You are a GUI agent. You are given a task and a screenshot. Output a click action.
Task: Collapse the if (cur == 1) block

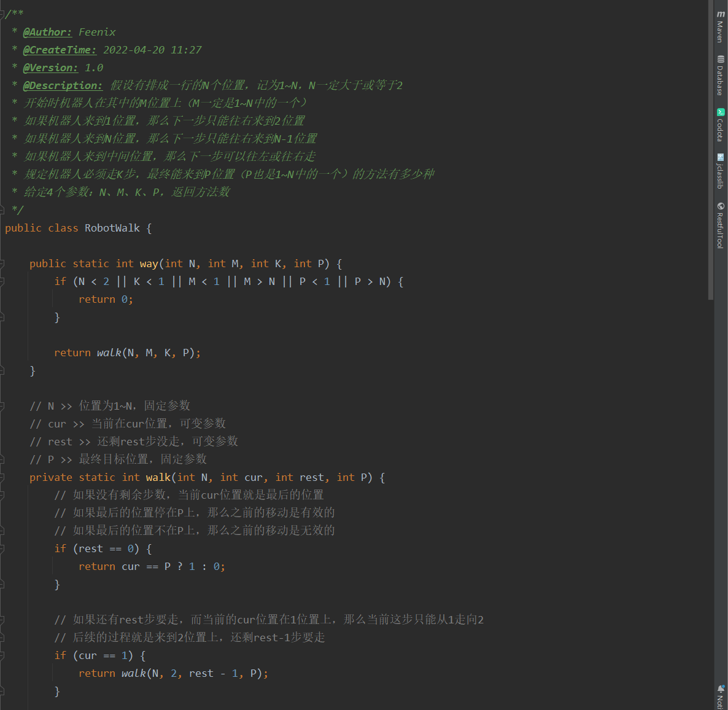[x=2, y=655]
